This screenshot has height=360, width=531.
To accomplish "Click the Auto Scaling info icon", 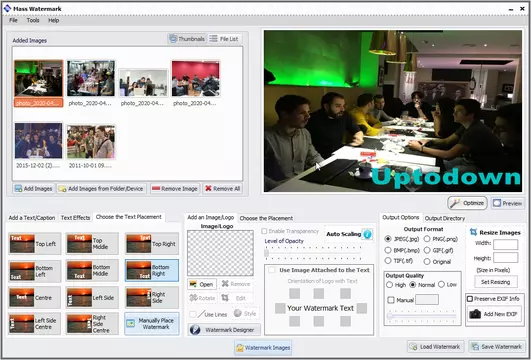I will pyautogui.click(x=367, y=234).
